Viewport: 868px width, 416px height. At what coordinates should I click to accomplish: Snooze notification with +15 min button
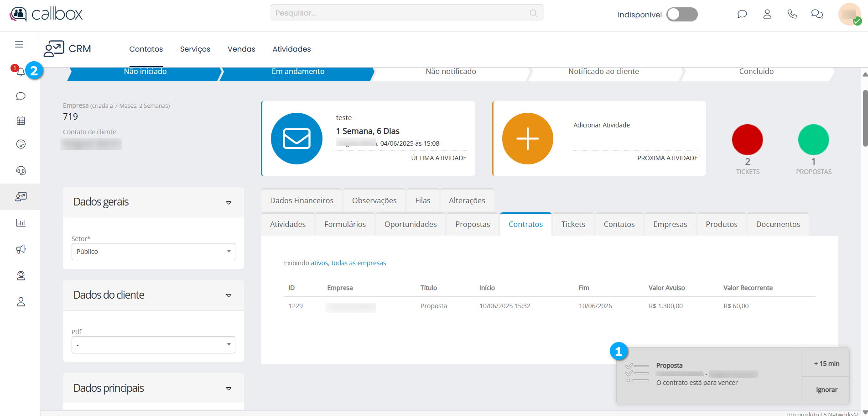coord(826,363)
